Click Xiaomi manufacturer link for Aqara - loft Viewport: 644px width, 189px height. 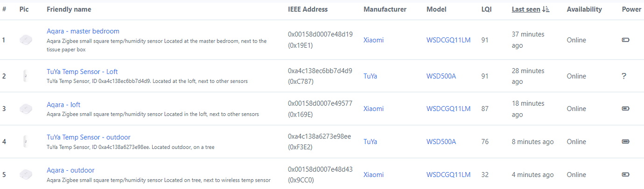pyautogui.click(x=373, y=109)
